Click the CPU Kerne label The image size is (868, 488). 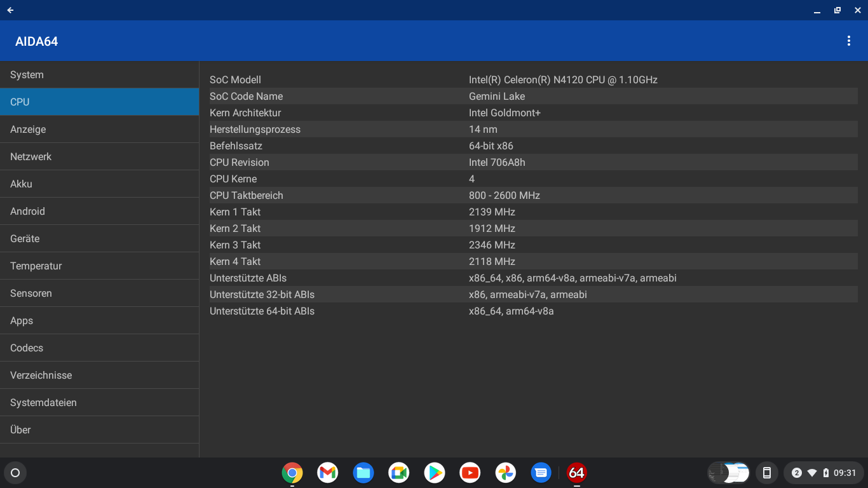[x=233, y=179]
